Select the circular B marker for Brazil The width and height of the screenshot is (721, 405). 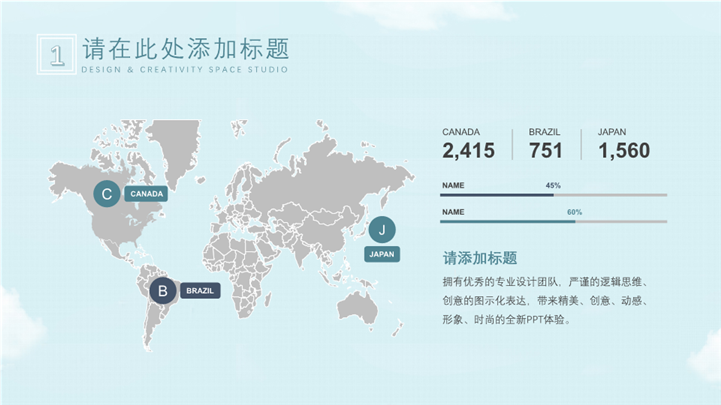(x=161, y=291)
